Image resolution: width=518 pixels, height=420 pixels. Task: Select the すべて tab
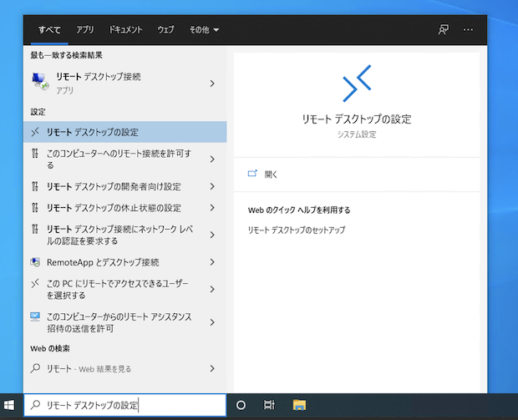point(49,30)
